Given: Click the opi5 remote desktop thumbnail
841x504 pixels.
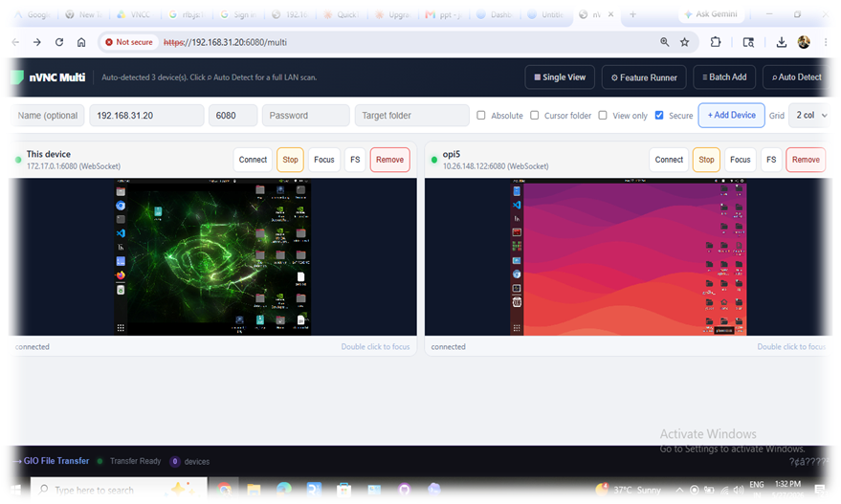Looking at the screenshot, I should pos(629,257).
